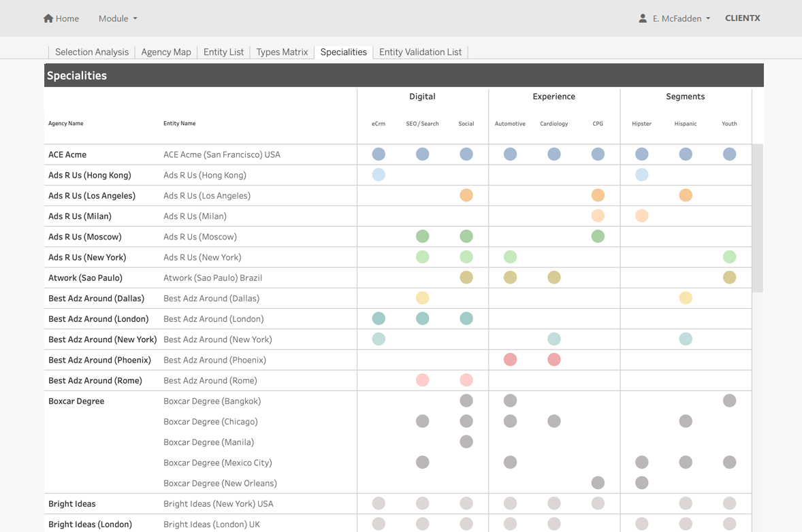Select the Digital group header
802x532 pixels.
[423, 96]
